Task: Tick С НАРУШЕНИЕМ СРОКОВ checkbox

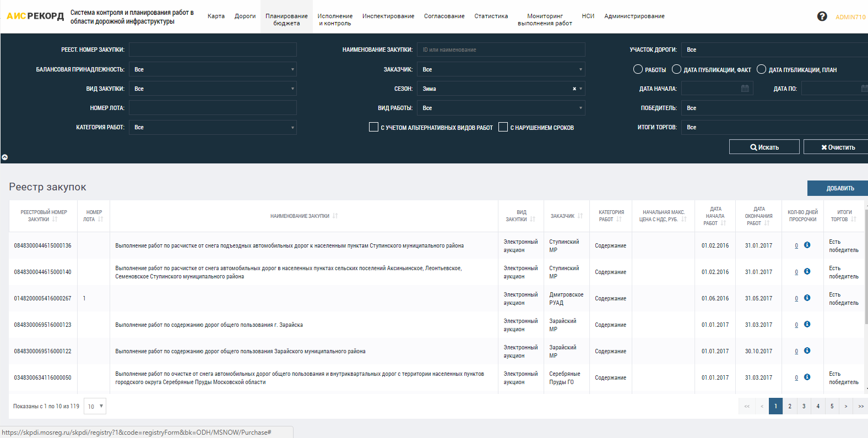Action: (x=503, y=127)
